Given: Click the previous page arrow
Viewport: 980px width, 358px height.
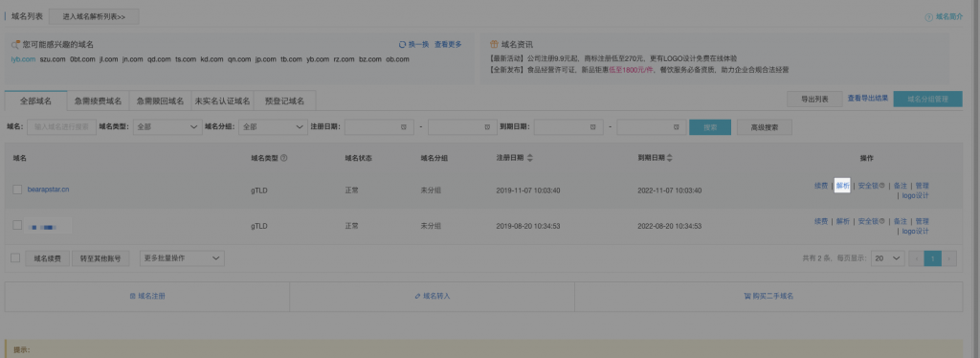Looking at the screenshot, I should pyautogui.click(x=916, y=258).
